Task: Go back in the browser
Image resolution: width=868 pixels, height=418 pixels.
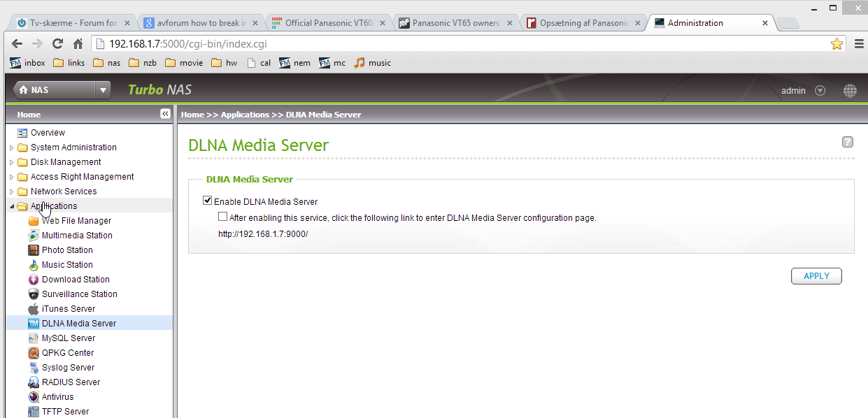Action: pos(17,44)
